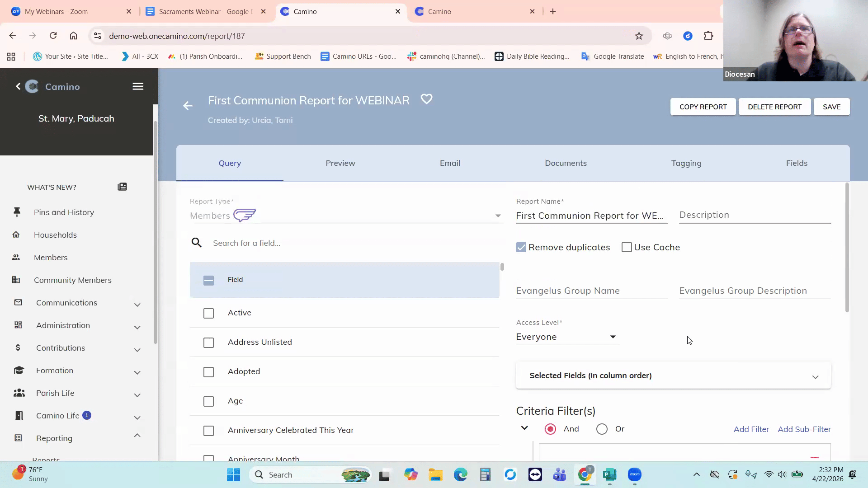868x488 pixels.
Task: Open the Report Type dropdown
Action: (345, 216)
